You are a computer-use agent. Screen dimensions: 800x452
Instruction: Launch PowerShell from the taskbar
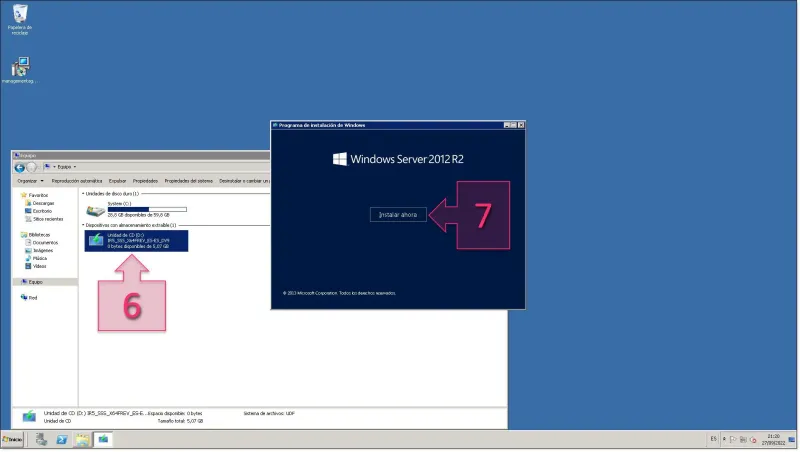(x=61, y=439)
